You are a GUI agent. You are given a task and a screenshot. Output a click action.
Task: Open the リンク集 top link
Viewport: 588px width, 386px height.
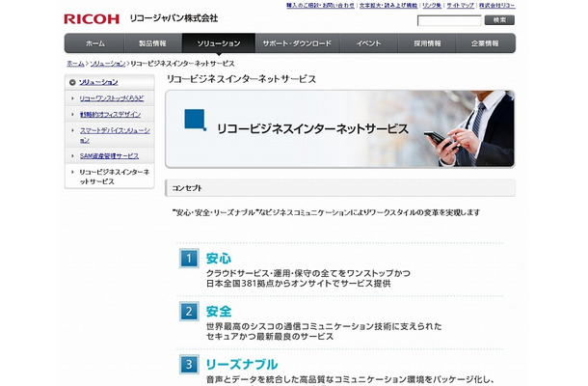(x=432, y=5)
